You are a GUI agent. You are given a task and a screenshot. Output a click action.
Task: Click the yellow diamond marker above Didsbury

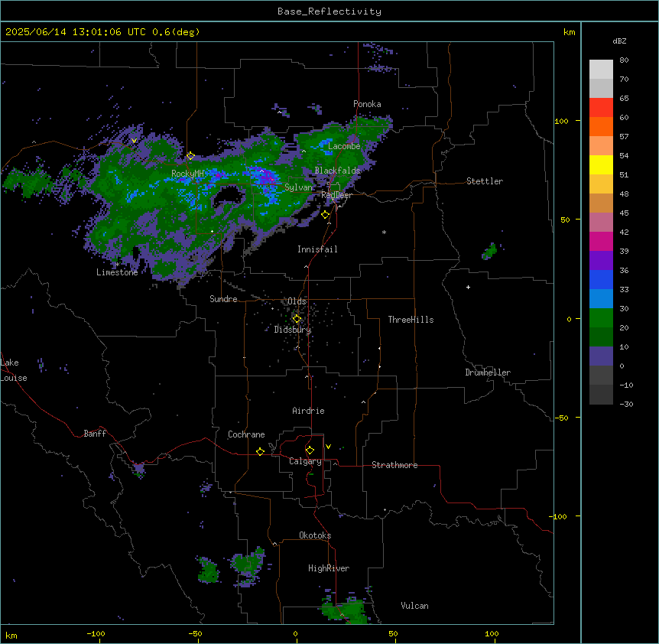(x=297, y=319)
